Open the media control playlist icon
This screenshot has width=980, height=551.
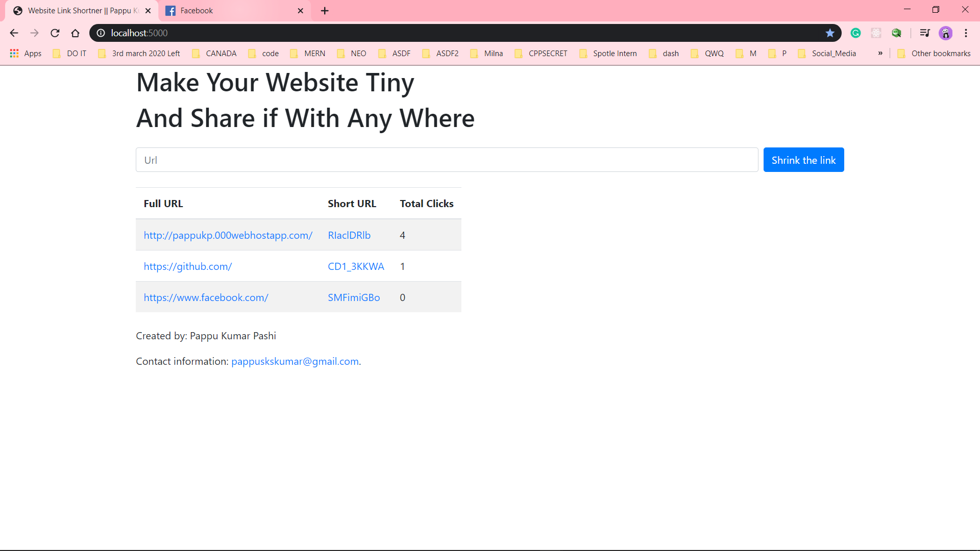(924, 33)
